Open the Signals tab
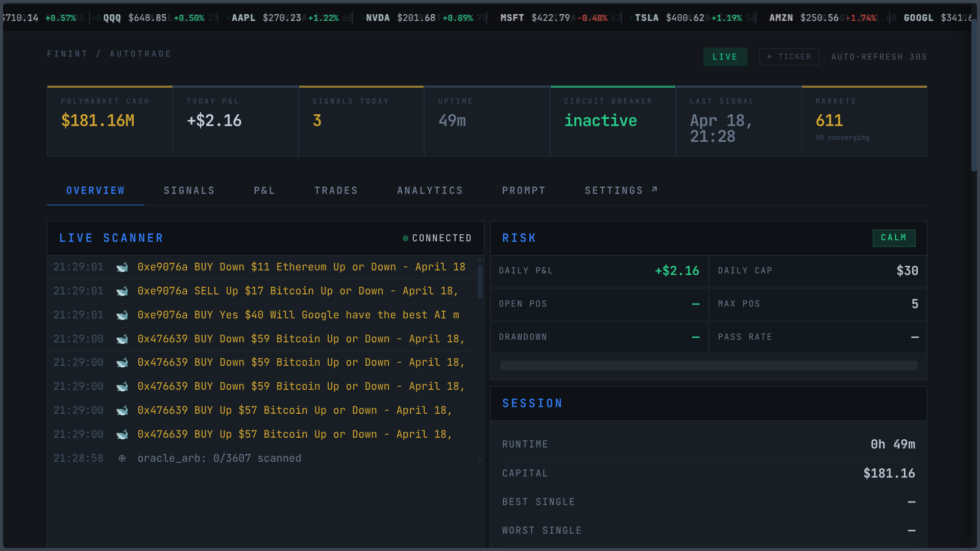Screen dimensions: 980x551 (189, 190)
